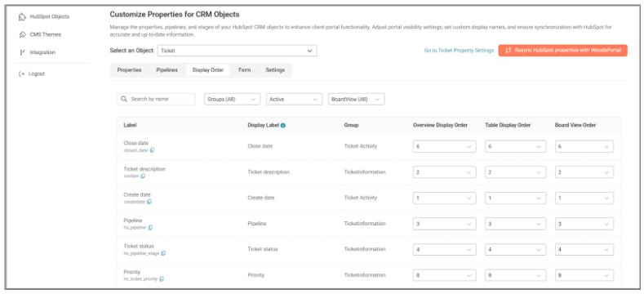644x294 pixels.
Task: Open the Select an Object dropdown
Action: (x=238, y=51)
